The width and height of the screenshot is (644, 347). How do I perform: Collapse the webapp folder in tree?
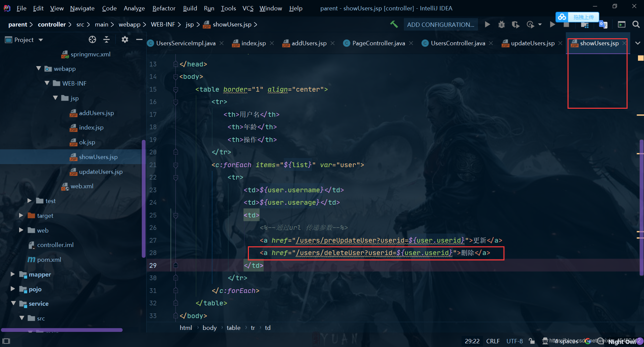point(39,68)
